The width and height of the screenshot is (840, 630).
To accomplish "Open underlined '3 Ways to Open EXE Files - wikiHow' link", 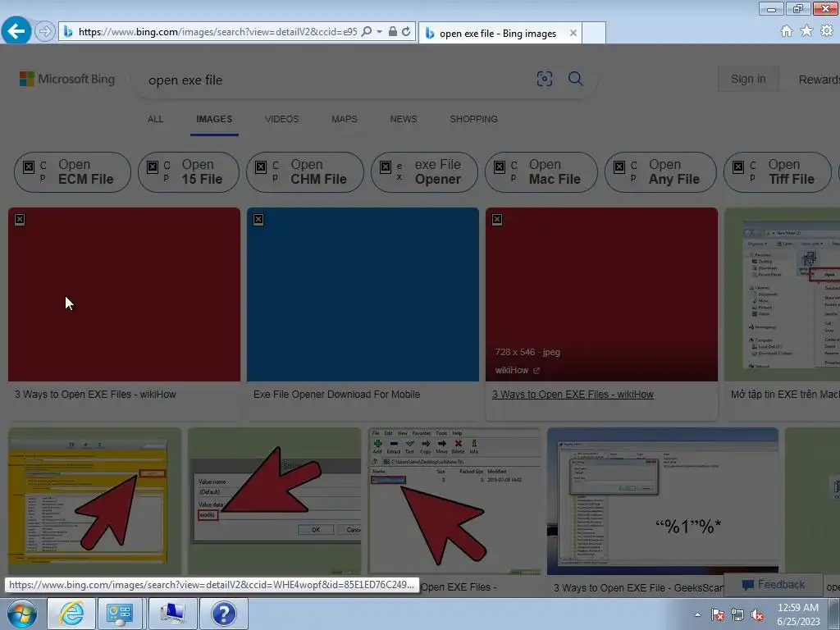I will 573,395.
